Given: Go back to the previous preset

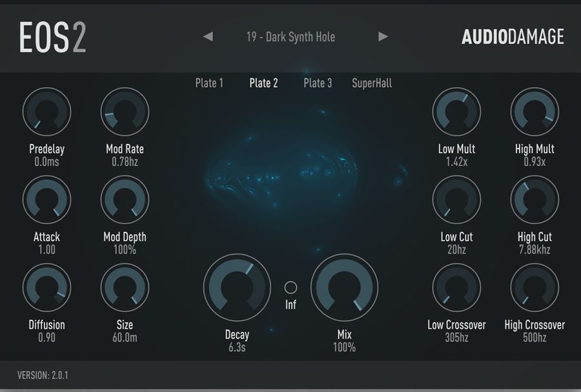Looking at the screenshot, I should click(208, 37).
